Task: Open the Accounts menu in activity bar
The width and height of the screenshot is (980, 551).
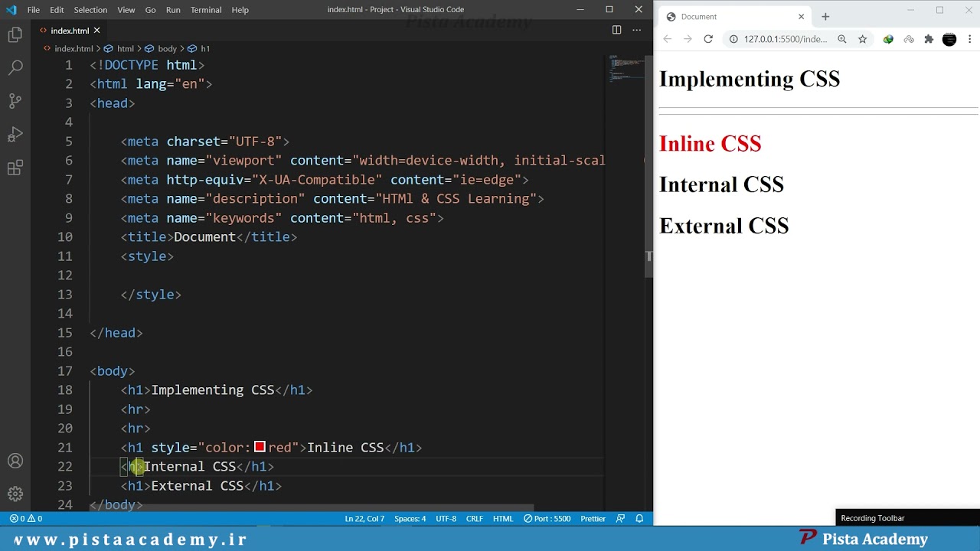Action: point(15,461)
